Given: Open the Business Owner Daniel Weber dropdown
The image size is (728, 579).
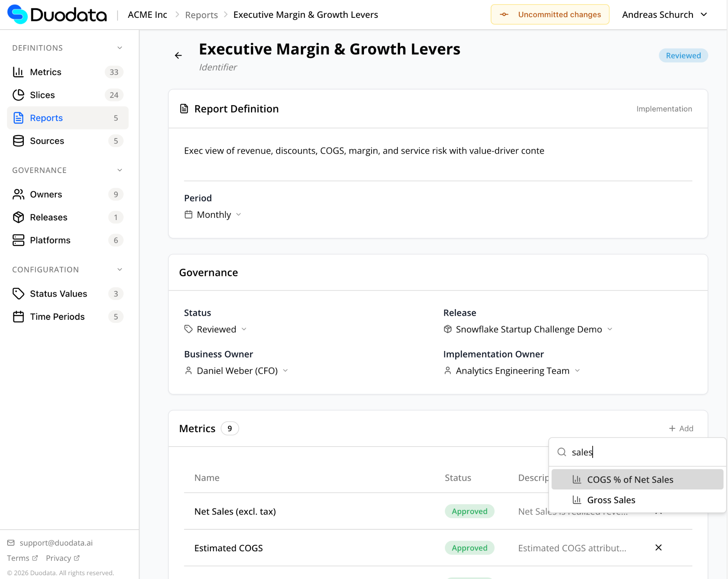Looking at the screenshot, I should tap(237, 371).
